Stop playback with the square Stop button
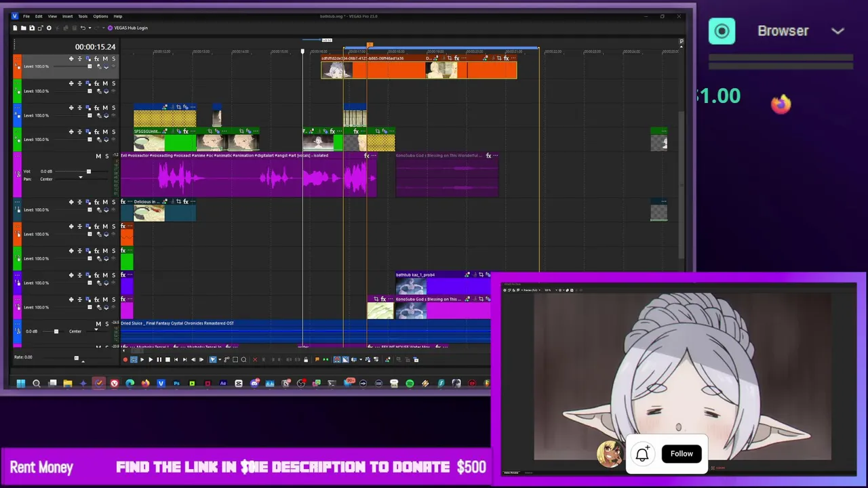 tap(167, 359)
